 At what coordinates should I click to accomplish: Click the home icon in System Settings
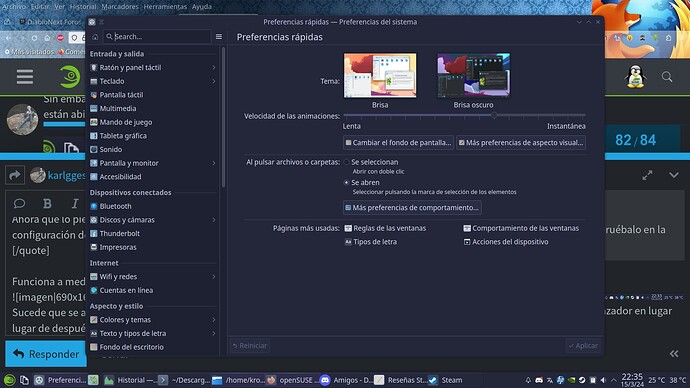[x=95, y=37]
